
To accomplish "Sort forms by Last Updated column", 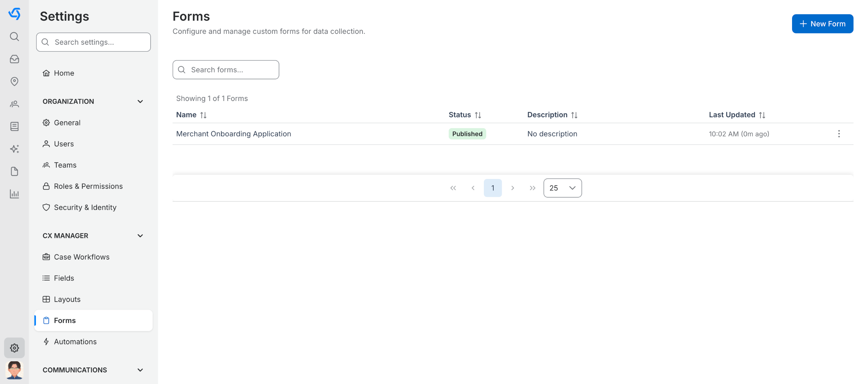I will 762,115.
